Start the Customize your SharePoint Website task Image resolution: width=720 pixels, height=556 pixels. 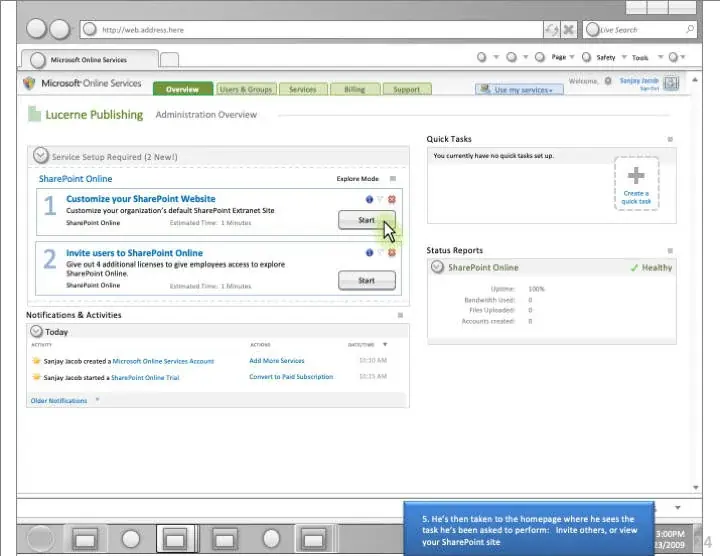[366, 220]
